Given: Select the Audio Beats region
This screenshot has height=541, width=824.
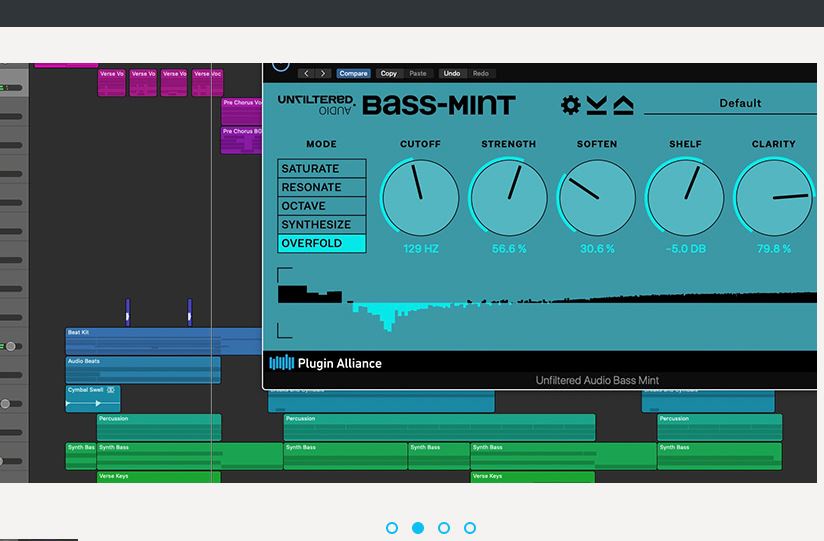Looking at the screenshot, I should coord(143,370).
